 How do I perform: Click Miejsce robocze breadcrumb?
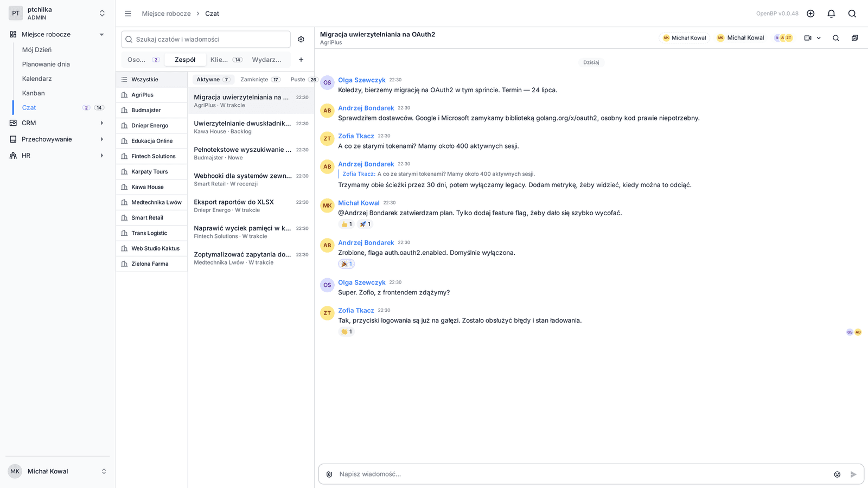click(167, 14)
